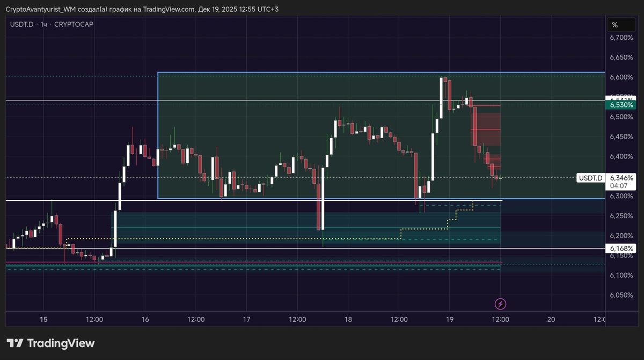Click the 6,100% price axis label
The width and height of the screenshot is (644, 360).
[621, 275]
